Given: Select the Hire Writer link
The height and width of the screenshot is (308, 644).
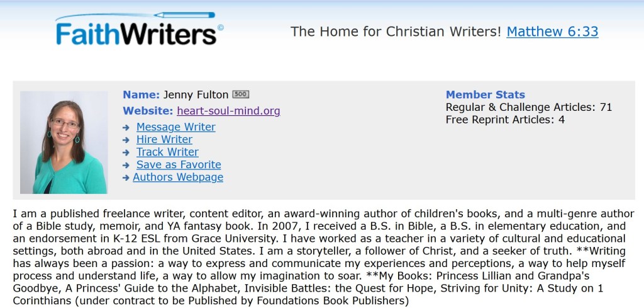Looking at the screenshot, I should tap(164, 140).
